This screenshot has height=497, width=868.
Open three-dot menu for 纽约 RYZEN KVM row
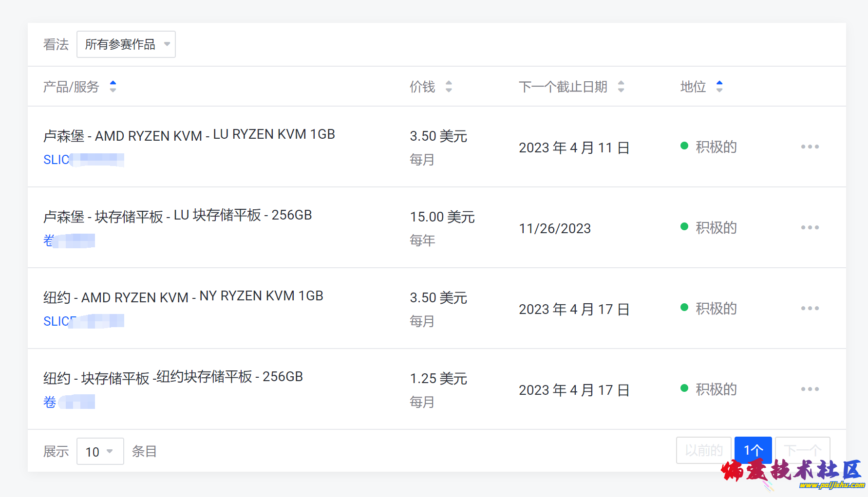pyautogui.click(x=810, y=308)
